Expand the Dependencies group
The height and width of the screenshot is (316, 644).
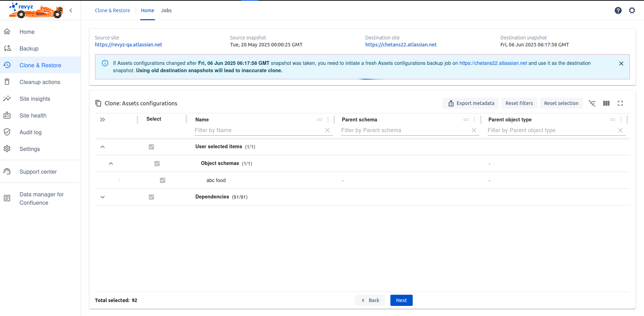pyautogui.click(x=103, y=197)
